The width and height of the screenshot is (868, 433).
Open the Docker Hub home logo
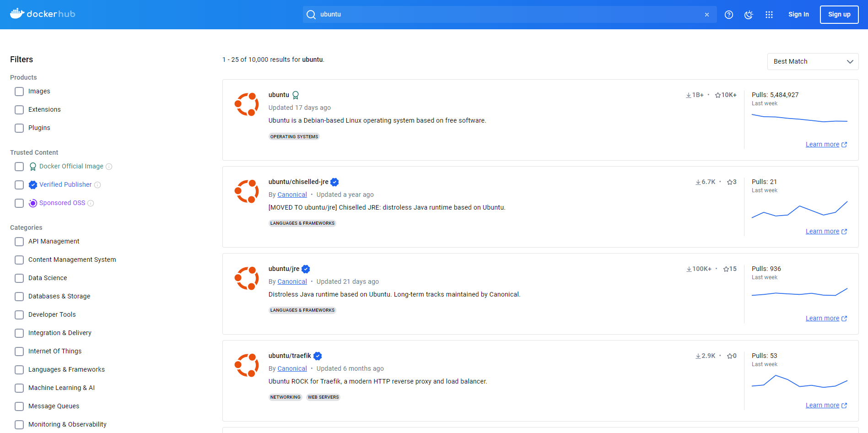[x=43, y=14]
